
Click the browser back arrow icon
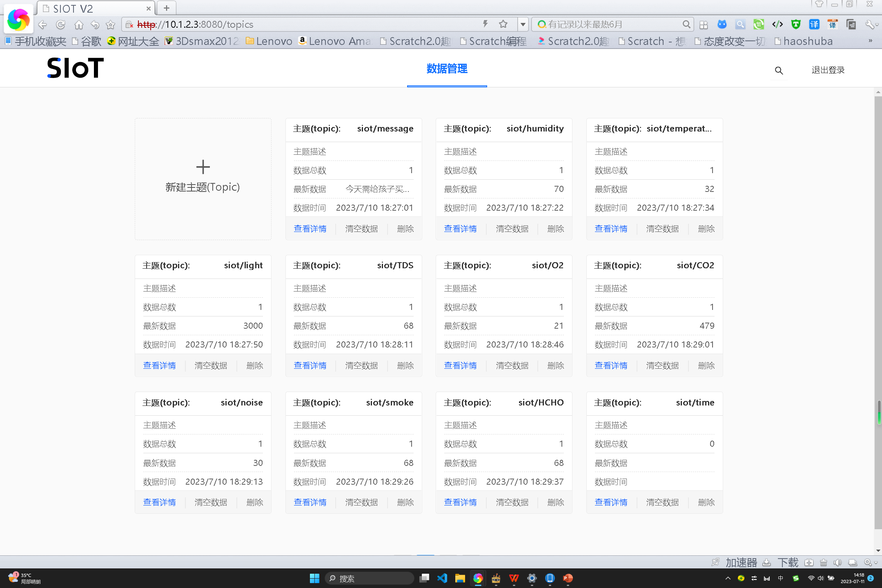(42, 24)
